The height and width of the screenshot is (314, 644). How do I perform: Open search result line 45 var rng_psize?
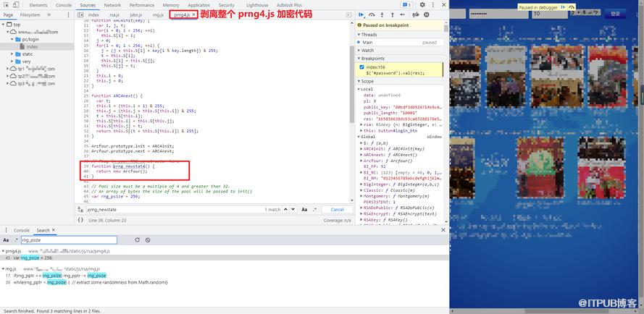pos(225,258)
